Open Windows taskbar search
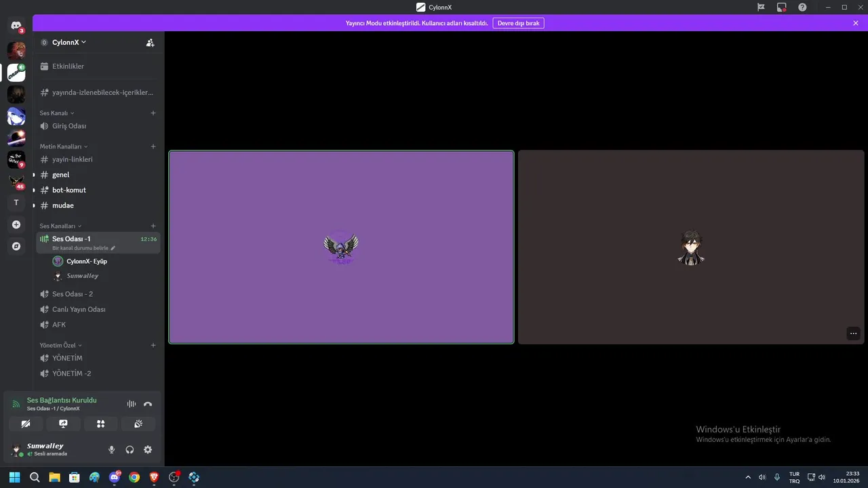The image size is (868, 488). (x=35, y=477)
